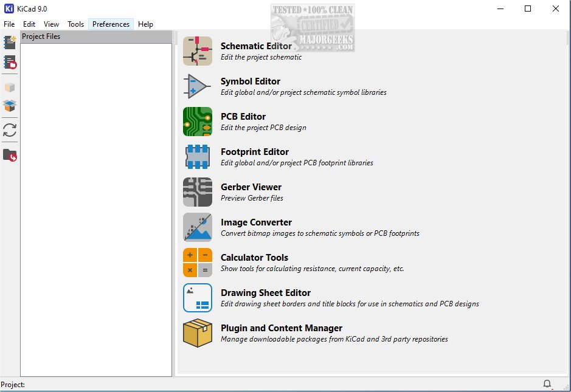Open the Preferences menu
This screenshot has width=571, height=392.
(111, 24)
